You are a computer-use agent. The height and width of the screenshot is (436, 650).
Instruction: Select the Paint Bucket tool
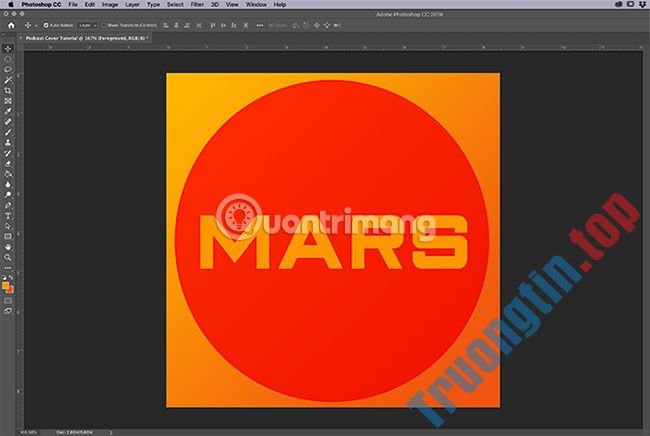click(x=8, y=174)
